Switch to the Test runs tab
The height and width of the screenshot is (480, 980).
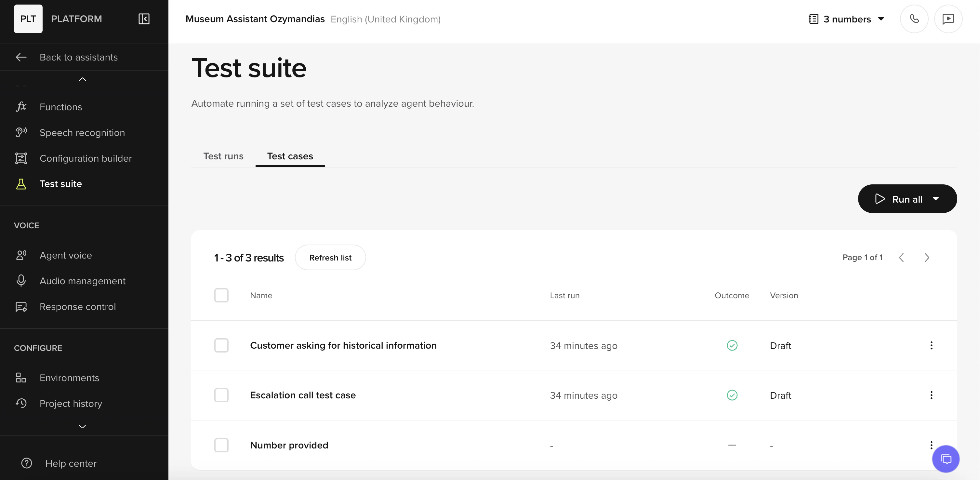(223, 156)
